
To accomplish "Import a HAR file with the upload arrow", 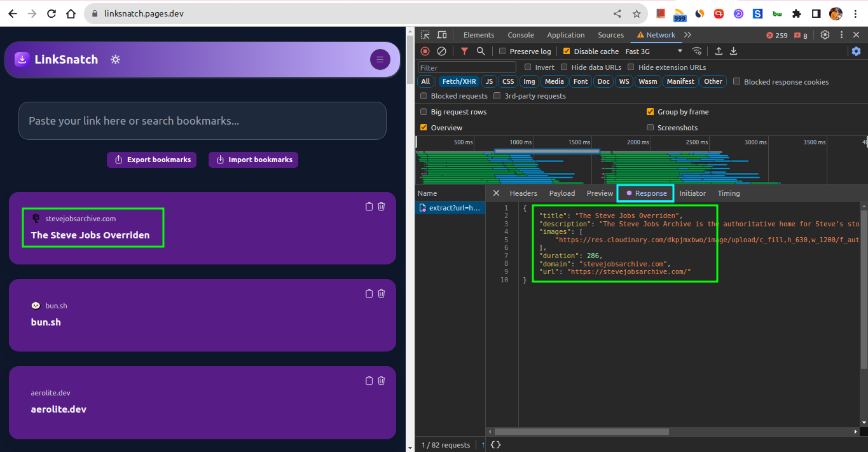I will [719, 51].
